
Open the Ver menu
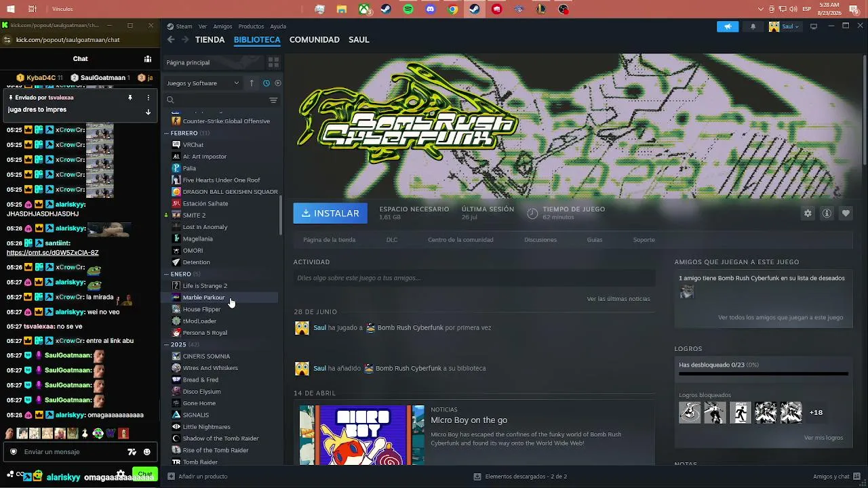click(x=203, y=26)
